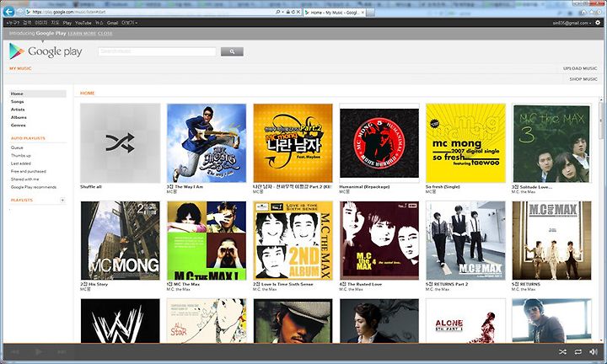Screen dimensions: 607x364
Task: Open Play in the Google bar
Action: click(x=67, y=23)
